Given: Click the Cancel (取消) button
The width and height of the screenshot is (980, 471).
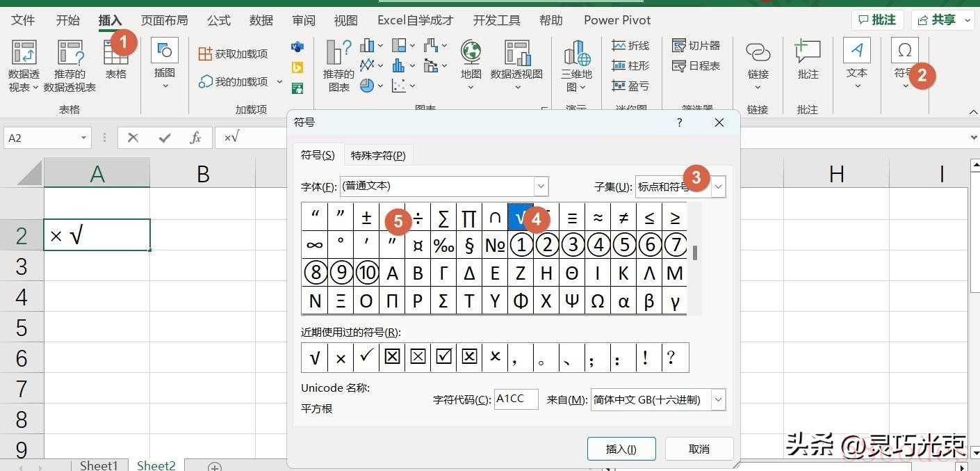Looking at the screenshot, I should 699,449.
